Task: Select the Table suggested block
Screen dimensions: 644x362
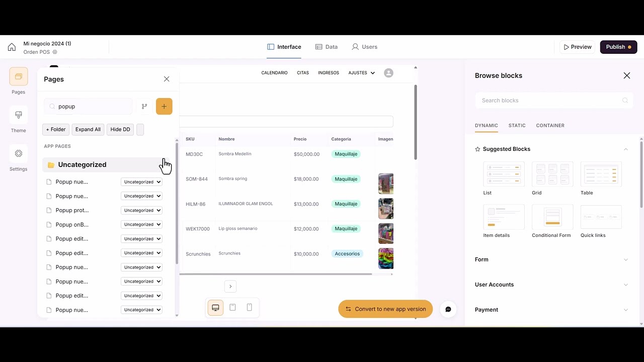Action: coord(601,174)
